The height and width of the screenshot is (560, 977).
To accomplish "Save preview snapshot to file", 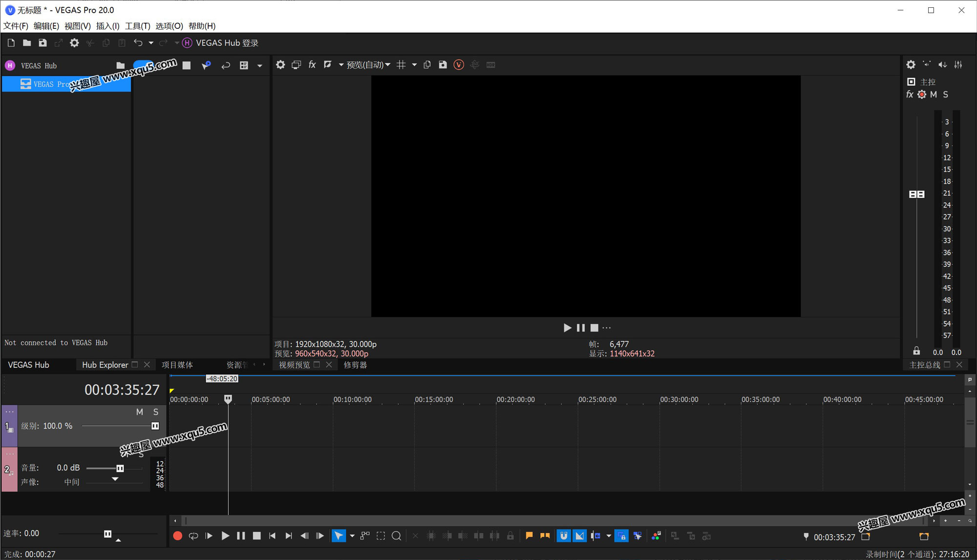I will click(x=443, y=65).
